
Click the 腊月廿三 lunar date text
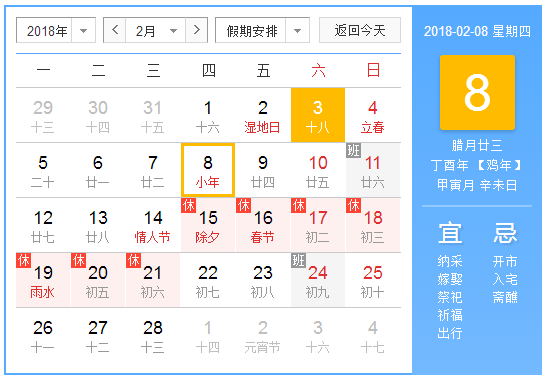477,145
